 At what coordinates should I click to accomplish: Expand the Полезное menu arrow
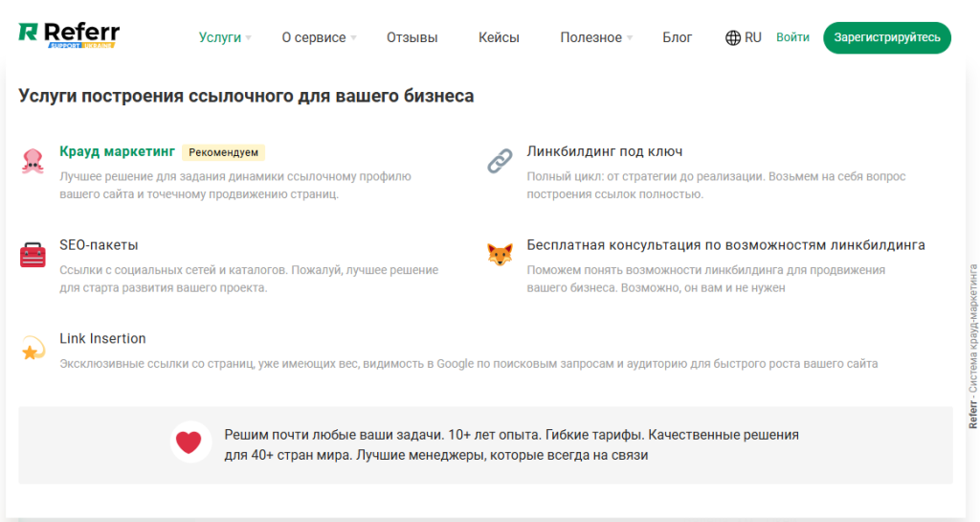630,38
